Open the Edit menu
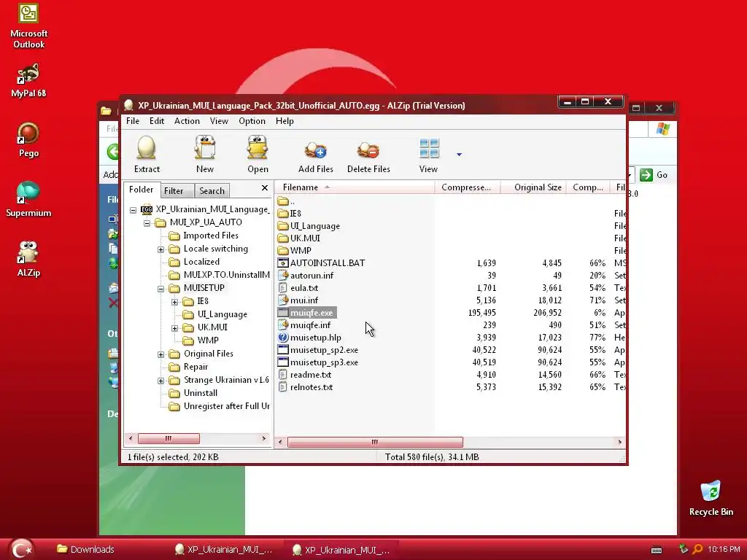The width and height of the screenshot is (747, 560). [x=157, y=121]
